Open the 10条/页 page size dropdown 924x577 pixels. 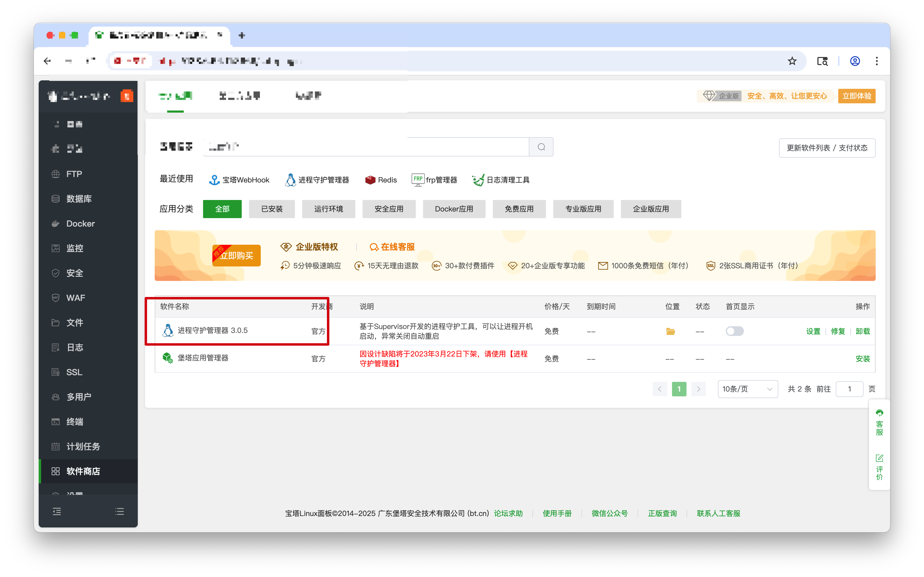click(747, 389)
